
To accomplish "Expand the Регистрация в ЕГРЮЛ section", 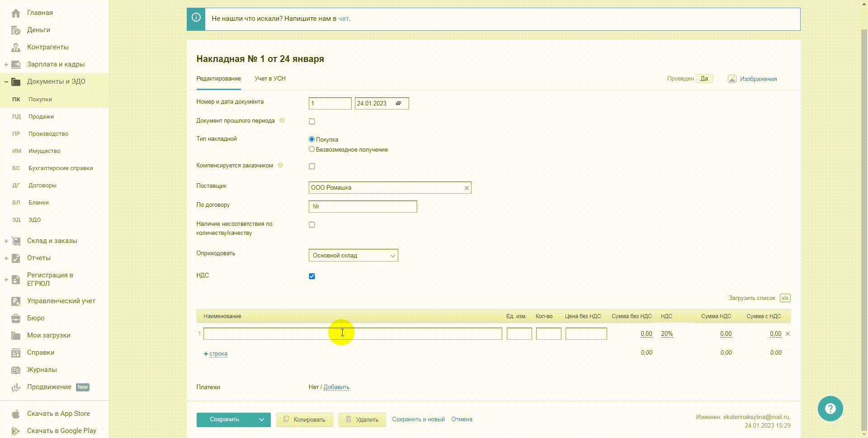I will click(6, 280).
